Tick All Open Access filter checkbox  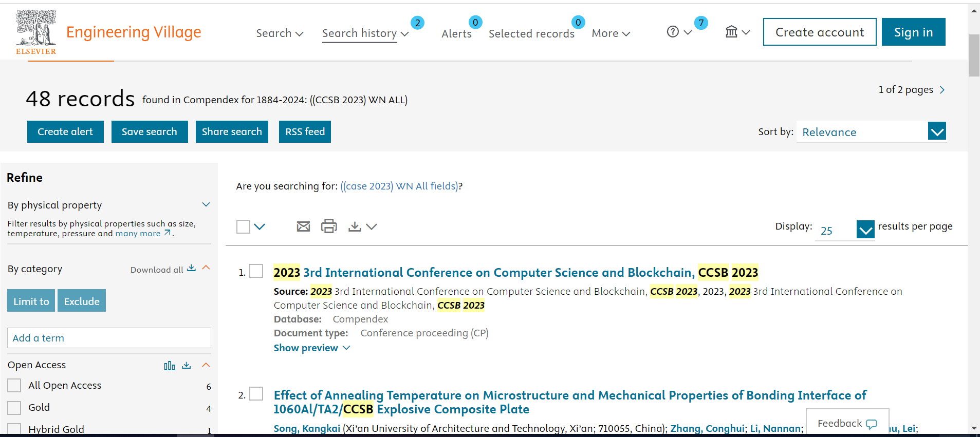pyautogui.click(x=14, y=385)
